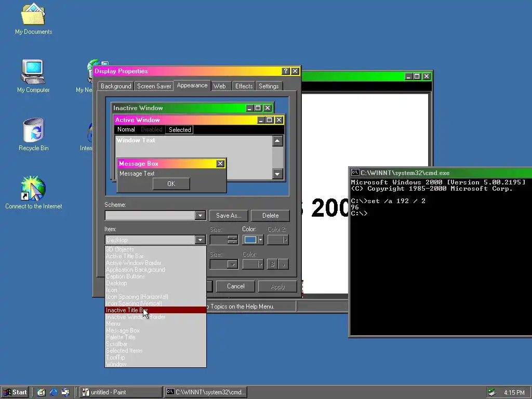Click the taskbar clock showing 4:15 PM
The height and width of the screenshot is (399, 532).
(514, 393)
